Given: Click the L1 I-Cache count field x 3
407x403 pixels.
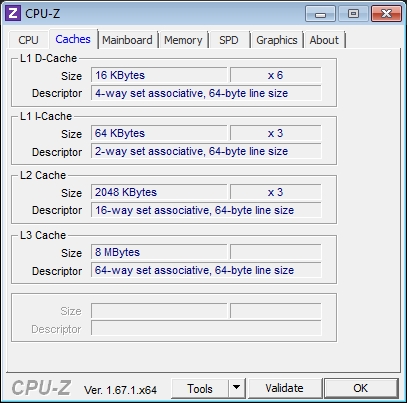Looking at the screenshot, I should pyautogui.click(x=275, y=133).
